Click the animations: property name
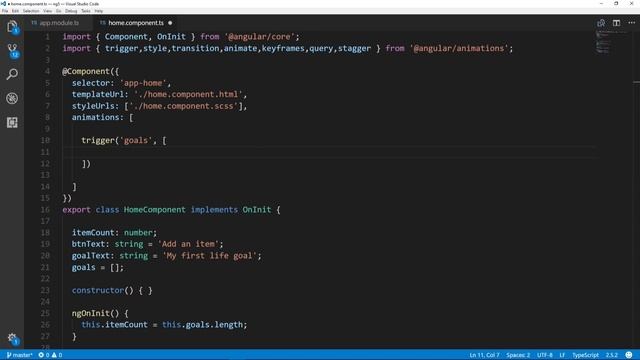The image size is (640, 360). point(98,118)
